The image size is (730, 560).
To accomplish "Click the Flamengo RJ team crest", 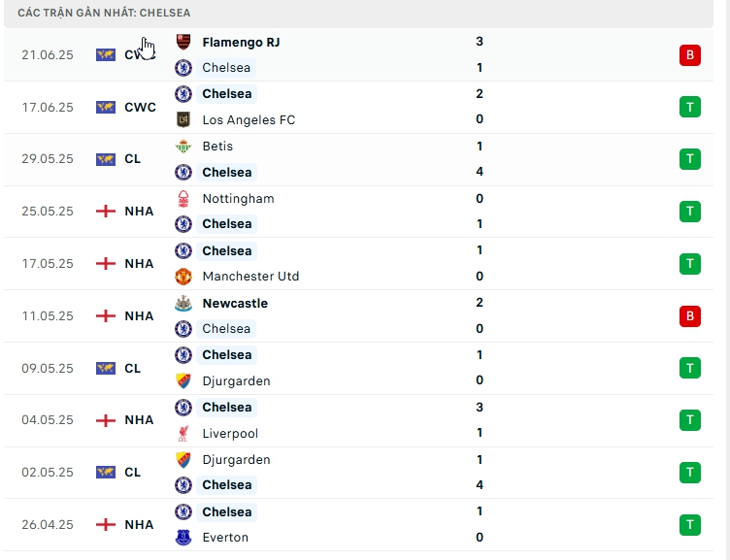I will [183, 42].
